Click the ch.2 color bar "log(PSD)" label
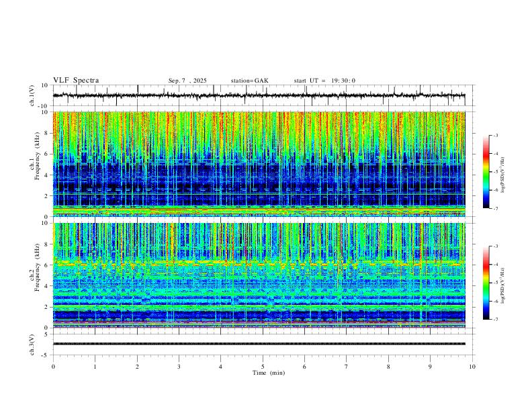The image size is (532, 411). tap(502, 285)
